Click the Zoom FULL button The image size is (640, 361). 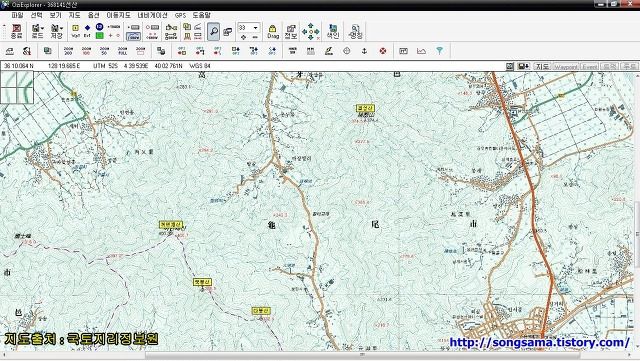(x=122, y=51)
